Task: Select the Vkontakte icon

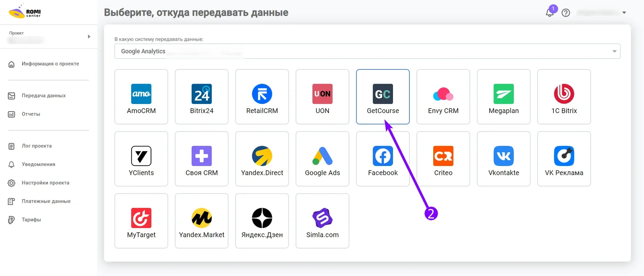Action: click(504, 156)
